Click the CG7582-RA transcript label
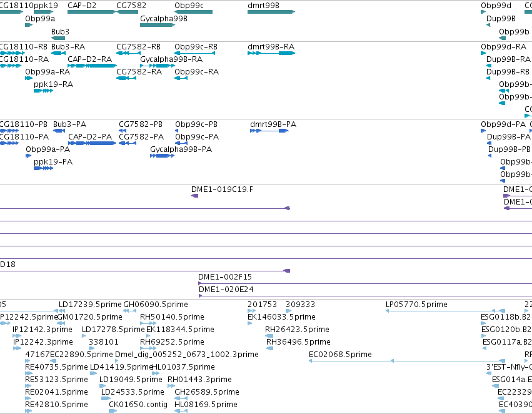Image resolution: width=532 pixels, height=414 pixels. [139, 72]
